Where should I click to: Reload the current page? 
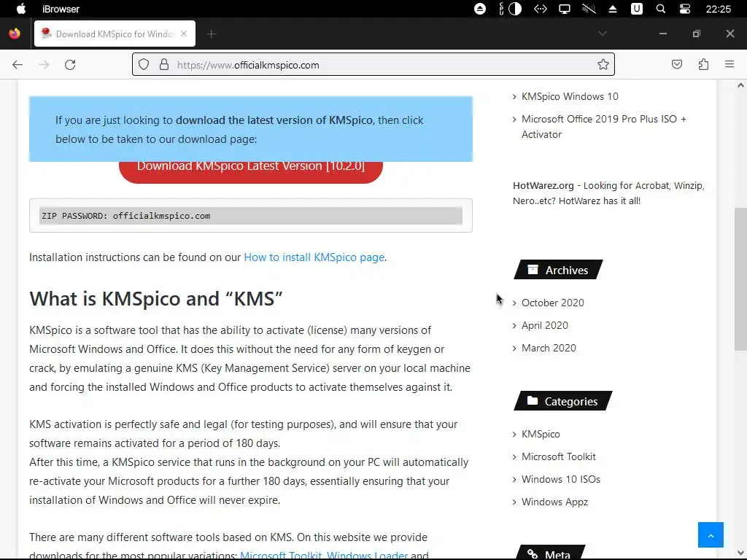point(70,65)
